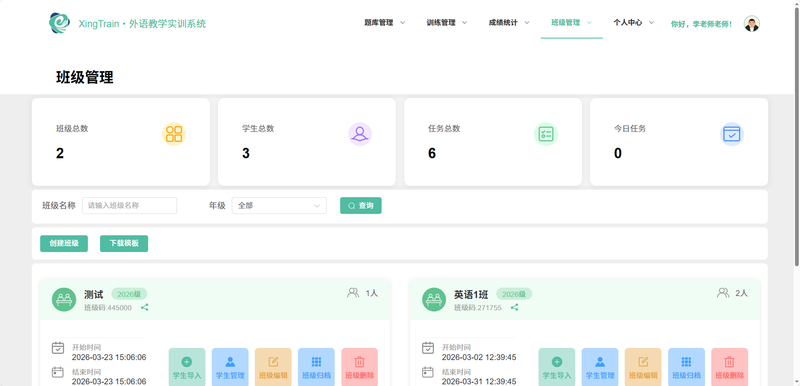Click the member count icon for 英语1班
This screenshot has height=386, width=800.
tap(723, 293)
